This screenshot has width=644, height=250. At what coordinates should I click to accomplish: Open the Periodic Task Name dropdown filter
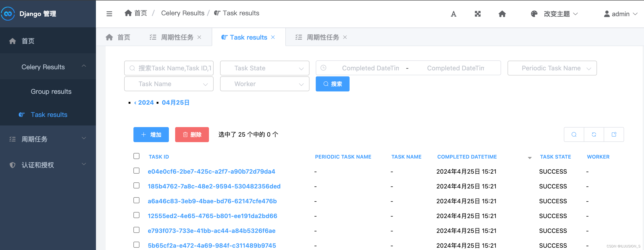552,68
